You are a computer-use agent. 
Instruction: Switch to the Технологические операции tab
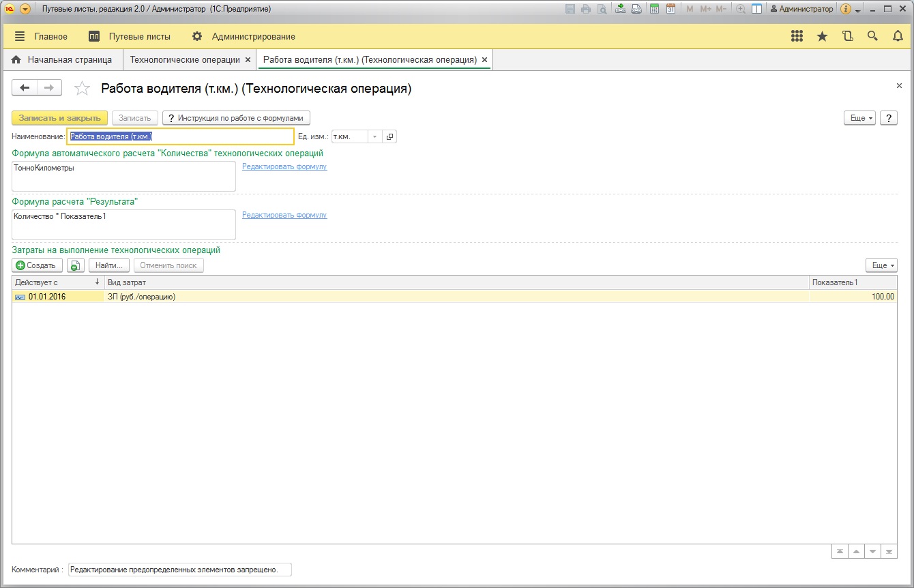[x=185, y=60]
